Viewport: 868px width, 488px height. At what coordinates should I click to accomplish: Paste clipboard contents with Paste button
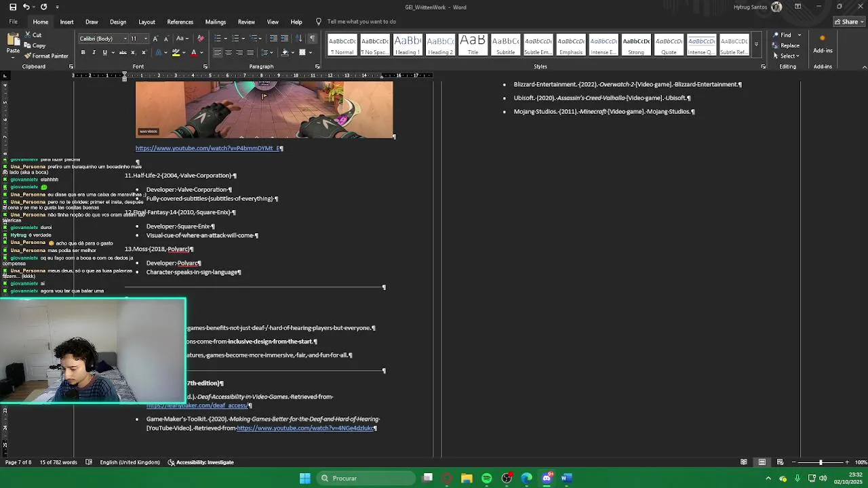13,44
